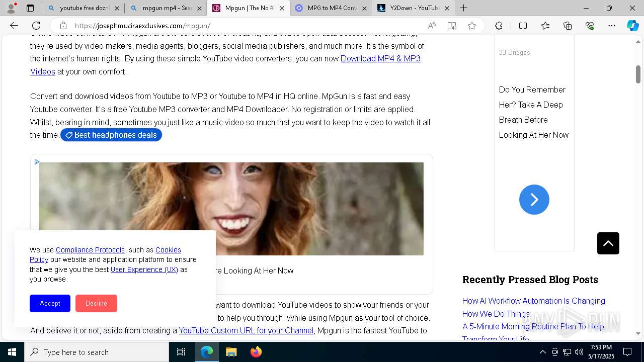Open 'User Experience (UX)' link
This screenshot has height=362, width=644.
tap(144, 269)
